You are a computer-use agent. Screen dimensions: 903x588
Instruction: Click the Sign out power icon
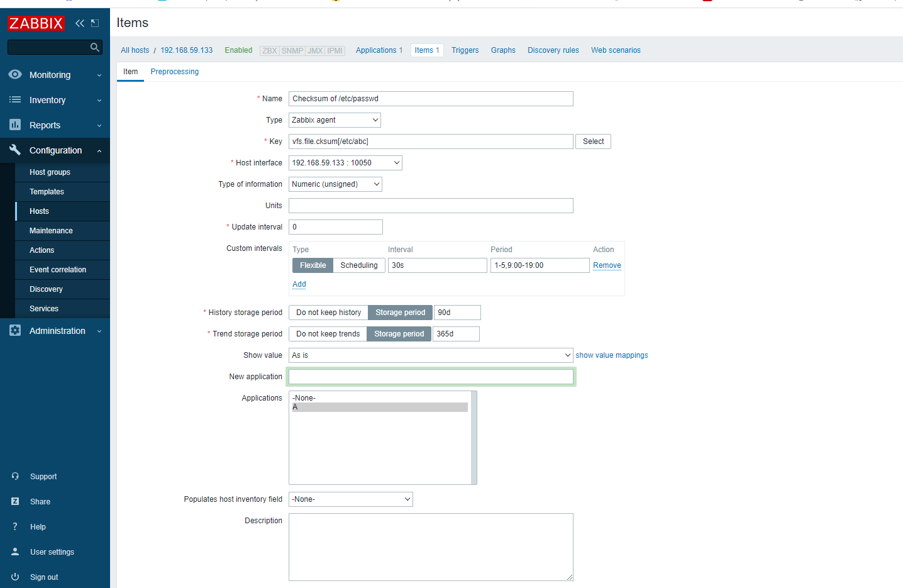(15, 577)
